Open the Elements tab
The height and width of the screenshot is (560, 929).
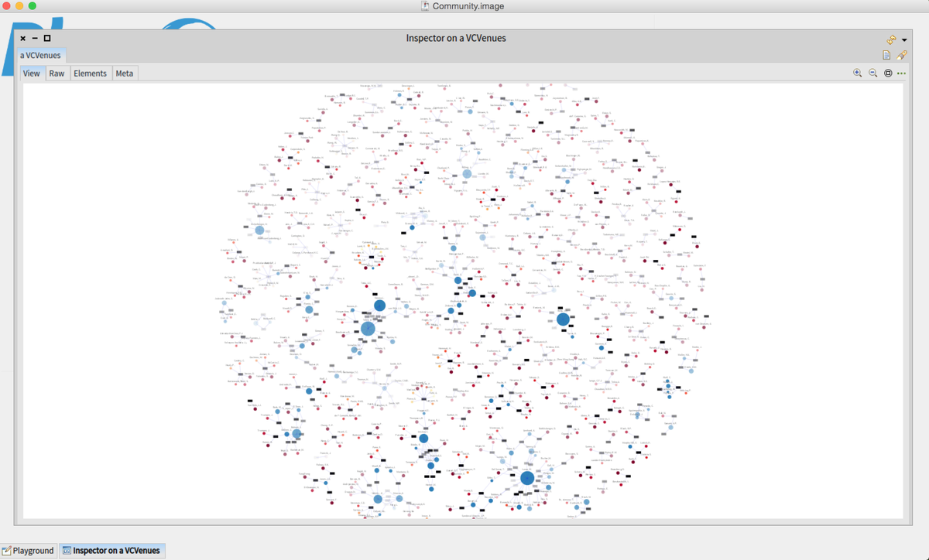[x=91, y=73]
